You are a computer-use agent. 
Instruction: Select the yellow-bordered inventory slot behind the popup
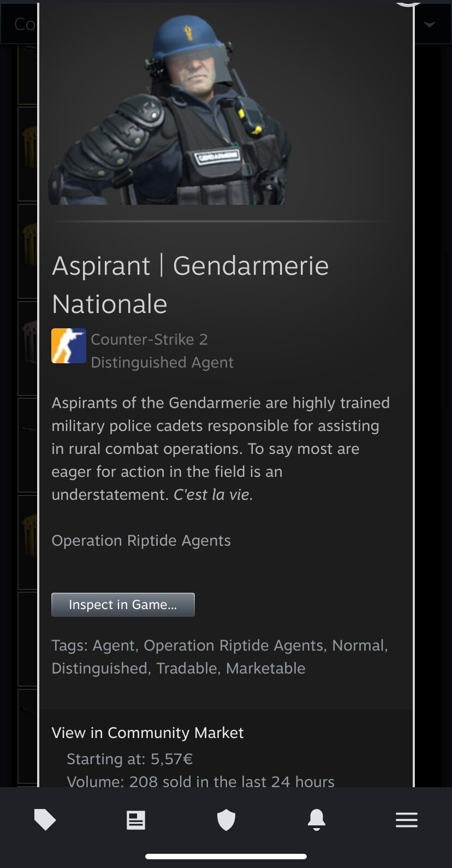point(27,75)
